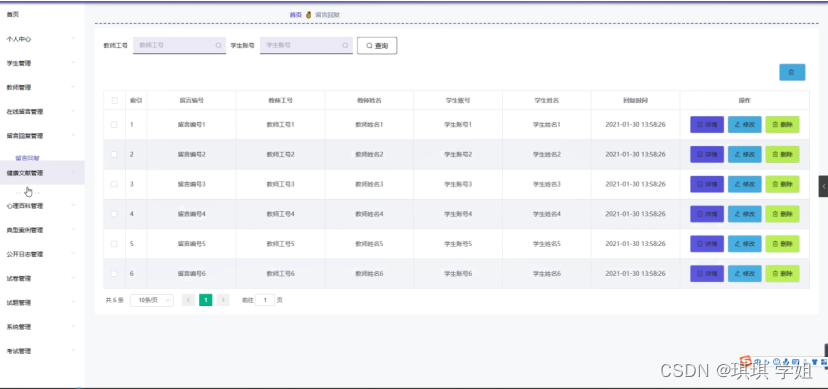Click the 回复时间 column header
The height and width of the screenshot is (389, 828).
point(635,100)
